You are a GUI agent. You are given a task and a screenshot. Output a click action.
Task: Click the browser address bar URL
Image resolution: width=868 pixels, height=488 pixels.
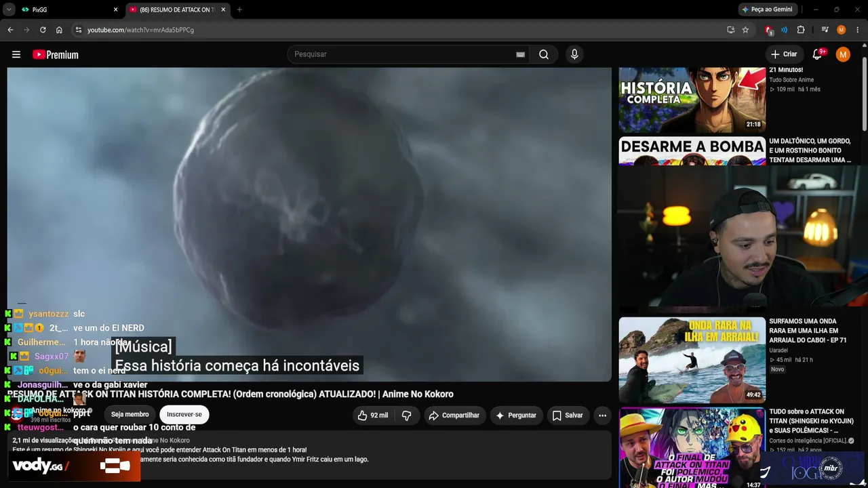140,30
